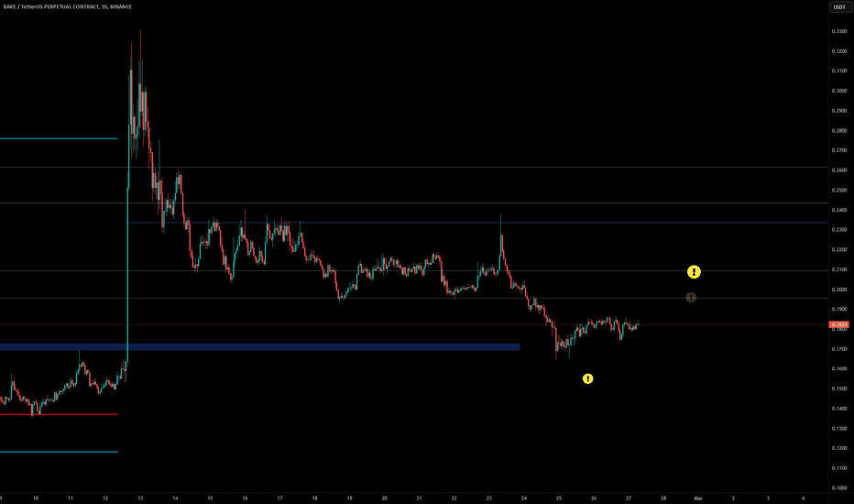Select the red horizontal line near 0.1400
This screenshot has width=854, height=504.
pos(59,414)
